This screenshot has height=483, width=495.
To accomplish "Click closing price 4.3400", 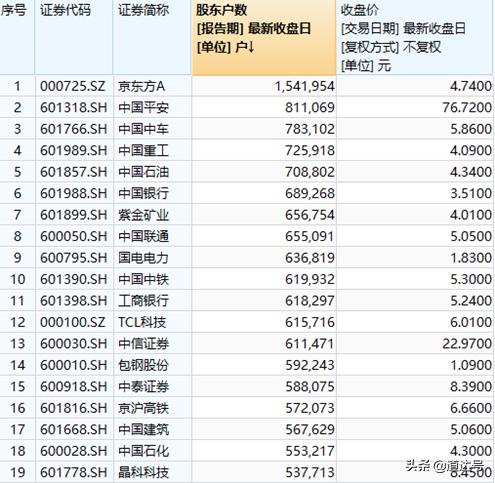I will pos(471,172).
